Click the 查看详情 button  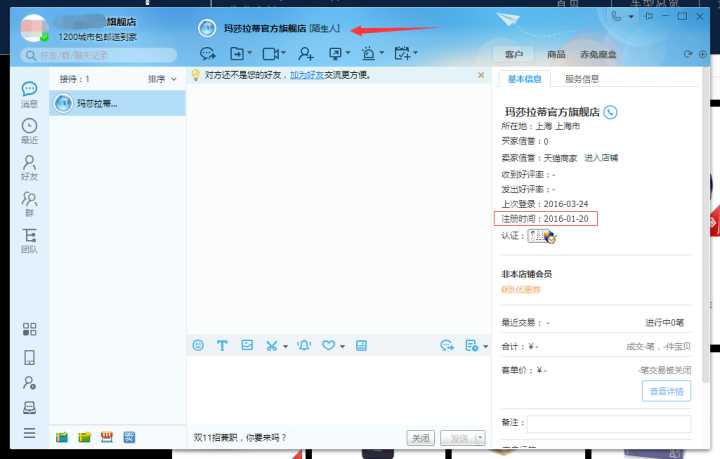(666, 391)
